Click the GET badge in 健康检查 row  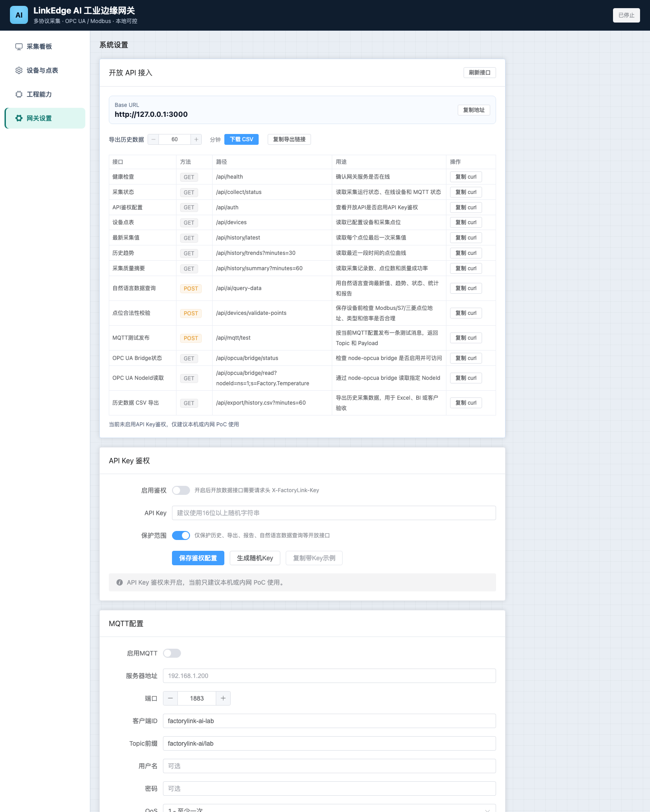coord(189,177)
